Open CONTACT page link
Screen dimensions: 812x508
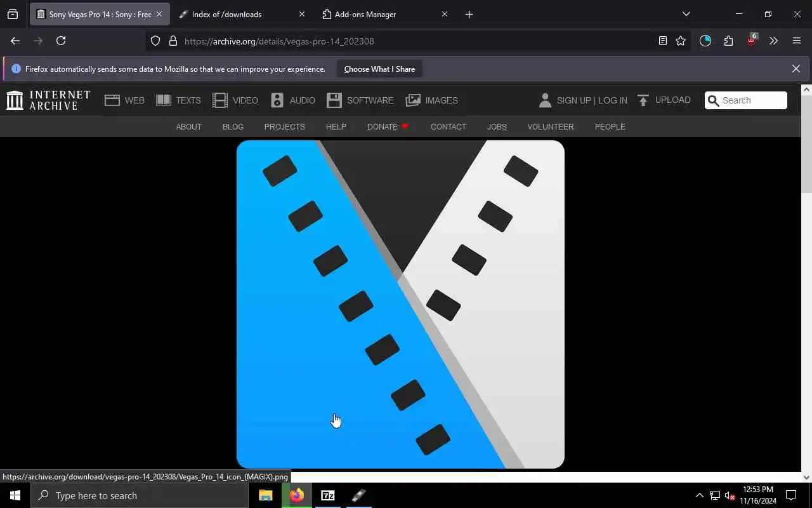pyautogui.click(x=448, y=126)
